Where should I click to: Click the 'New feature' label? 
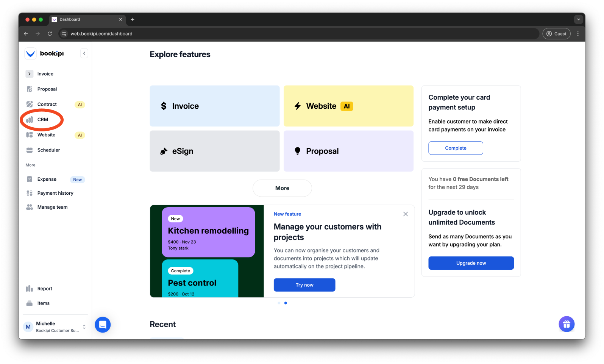pos(287,214)
